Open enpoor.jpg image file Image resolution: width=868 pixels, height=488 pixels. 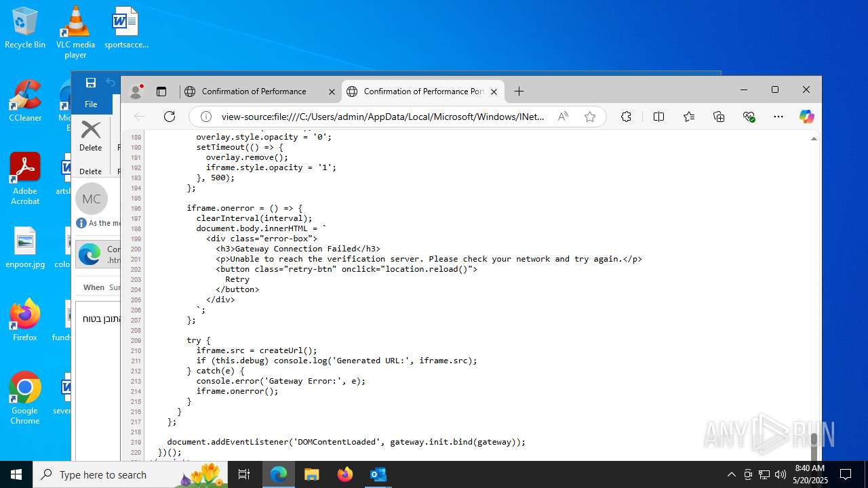[25, 247]
